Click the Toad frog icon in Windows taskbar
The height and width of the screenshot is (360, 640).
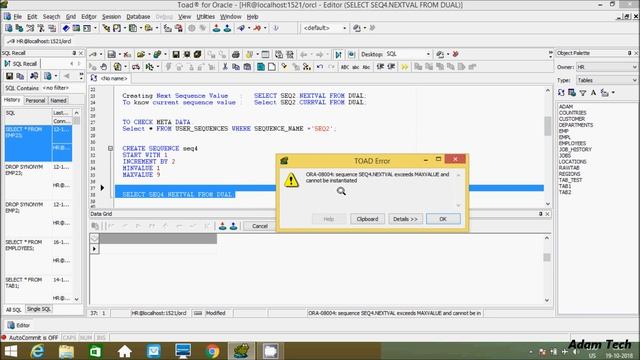[241, 351]
